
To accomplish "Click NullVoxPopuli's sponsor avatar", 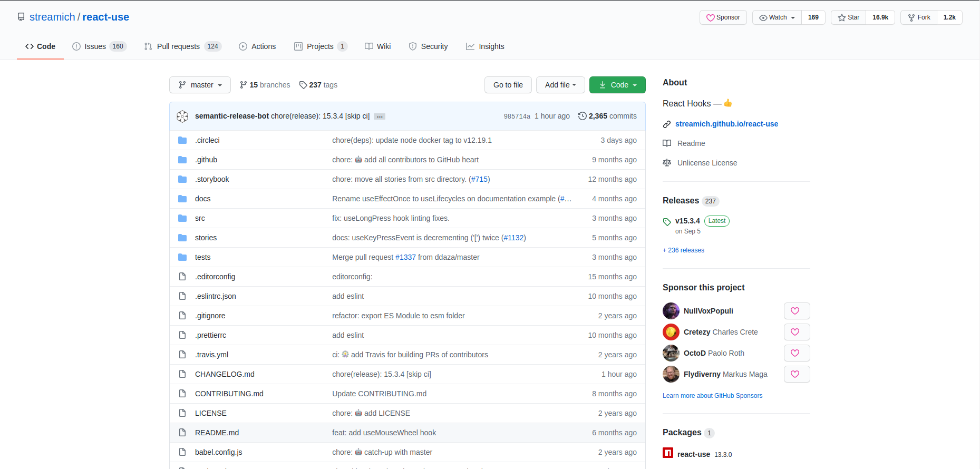I will 671,311.
